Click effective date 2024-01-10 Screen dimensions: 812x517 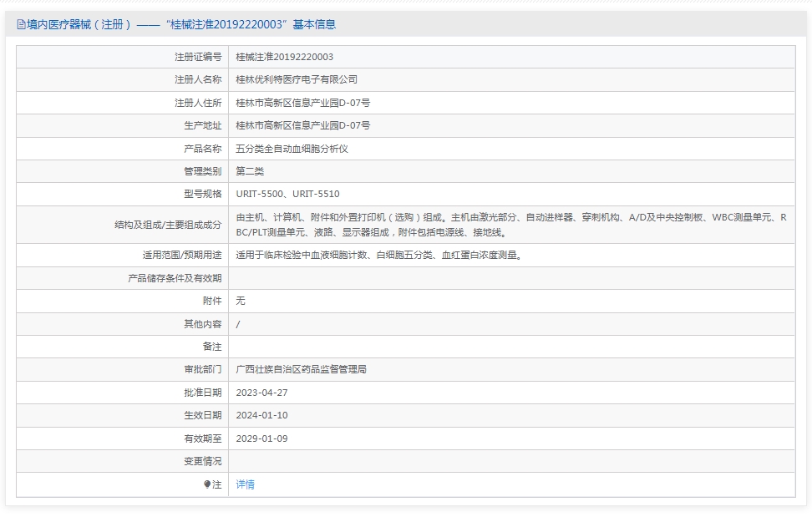[261, 415]
